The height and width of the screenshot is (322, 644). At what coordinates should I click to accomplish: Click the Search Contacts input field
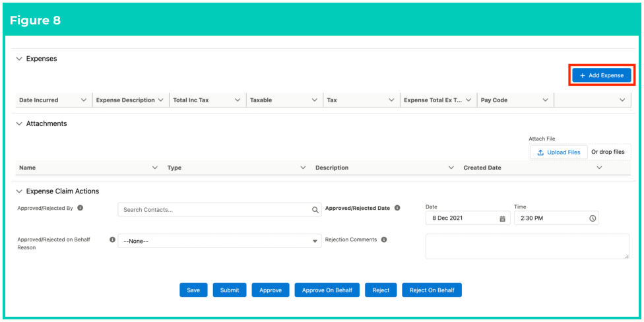220,209
